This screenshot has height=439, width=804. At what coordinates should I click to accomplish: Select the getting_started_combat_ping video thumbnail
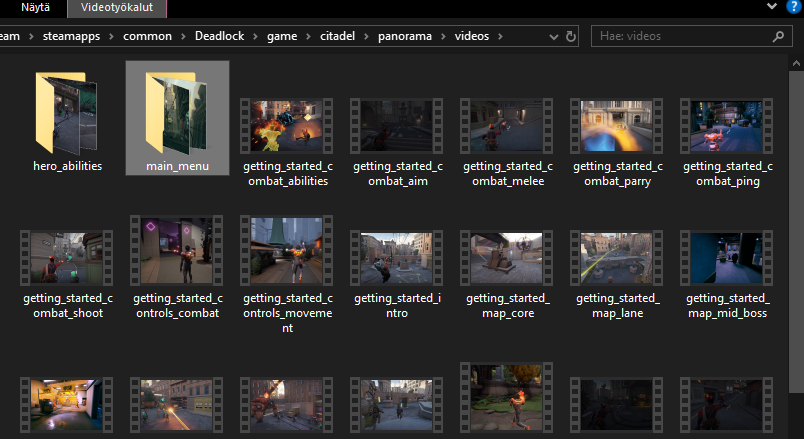click(x=727, y=126)
